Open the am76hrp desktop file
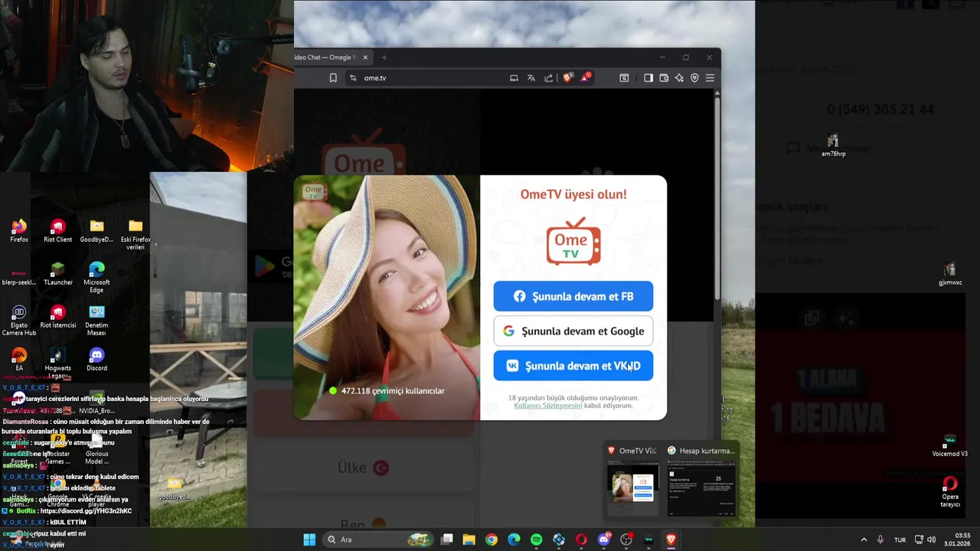 click(x=833, y=145)
